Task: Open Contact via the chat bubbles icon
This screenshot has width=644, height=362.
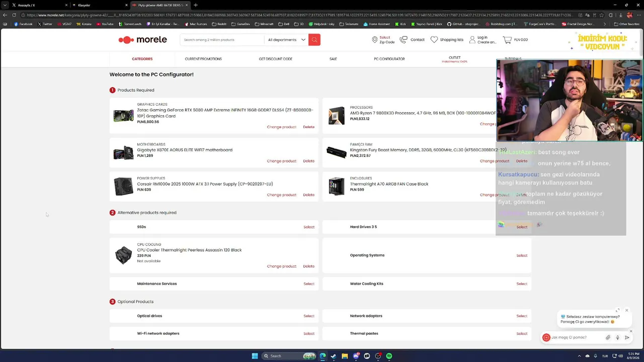Action: [x=404, y=40]
